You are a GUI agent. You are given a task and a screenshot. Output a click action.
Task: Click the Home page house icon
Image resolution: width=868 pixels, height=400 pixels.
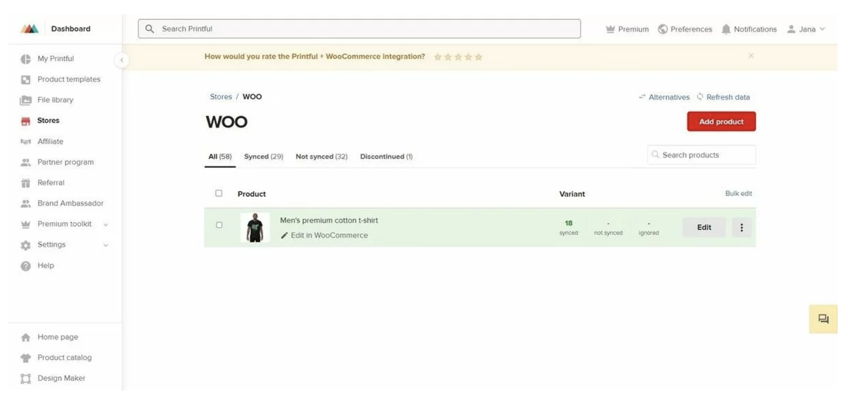(x=25, y=337)
